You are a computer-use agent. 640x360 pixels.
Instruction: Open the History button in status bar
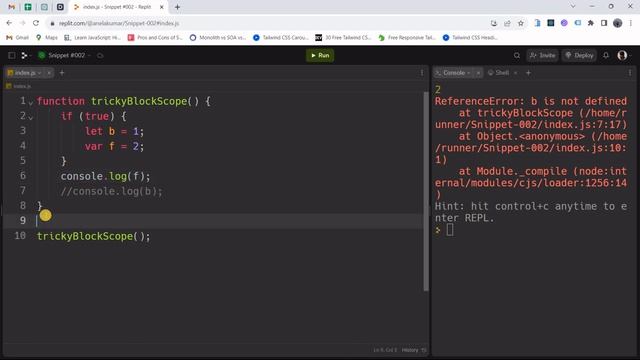coord(413,350)
